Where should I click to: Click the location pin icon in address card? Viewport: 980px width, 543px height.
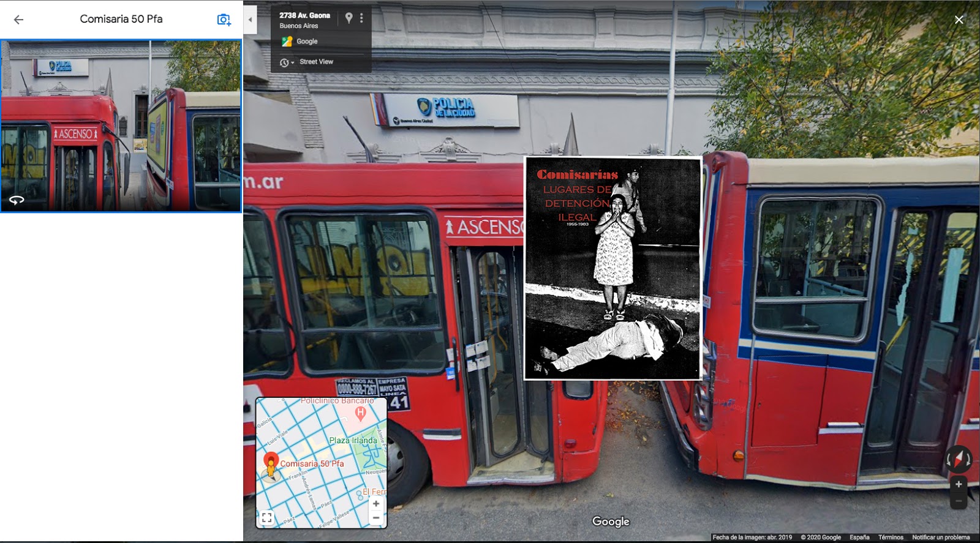click(x=349, y=18)
